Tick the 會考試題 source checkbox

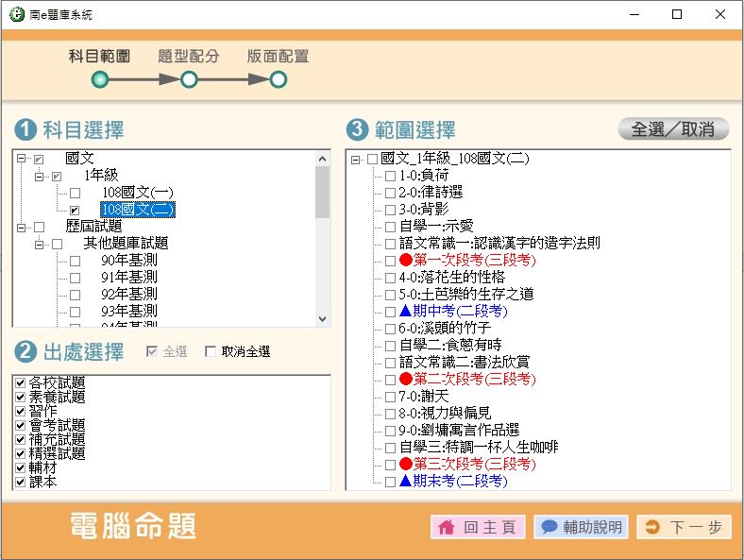[21, 426]
